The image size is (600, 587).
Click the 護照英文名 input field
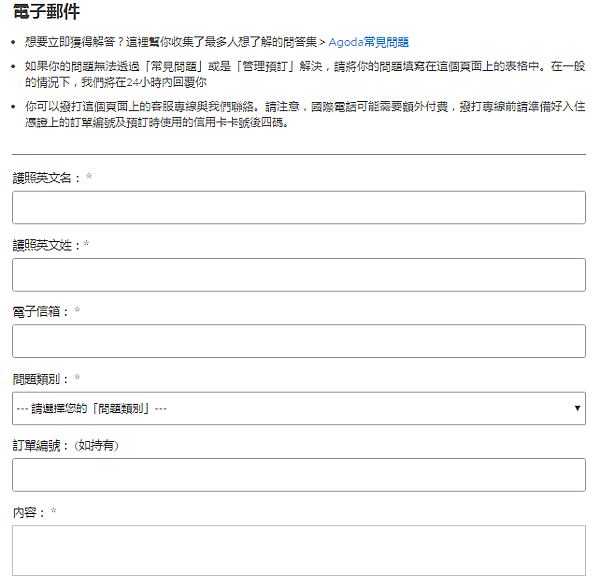pos(298,208)
